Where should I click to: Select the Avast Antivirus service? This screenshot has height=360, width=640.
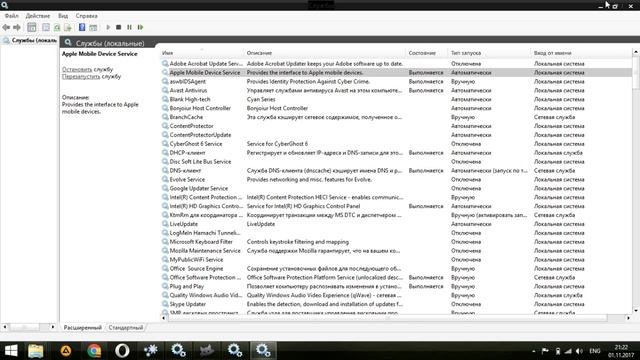pos(188,91)
